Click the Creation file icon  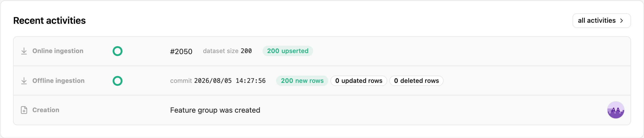click(x=24, y=110)
